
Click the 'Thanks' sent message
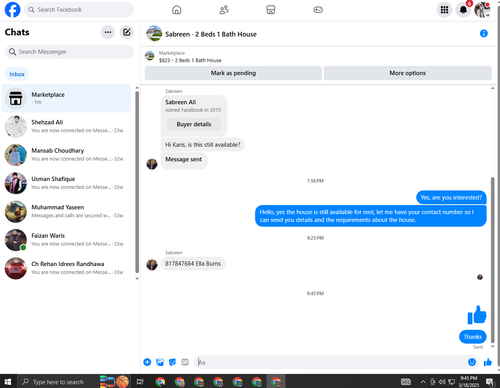pyautogui.click(x=473, y=337)
